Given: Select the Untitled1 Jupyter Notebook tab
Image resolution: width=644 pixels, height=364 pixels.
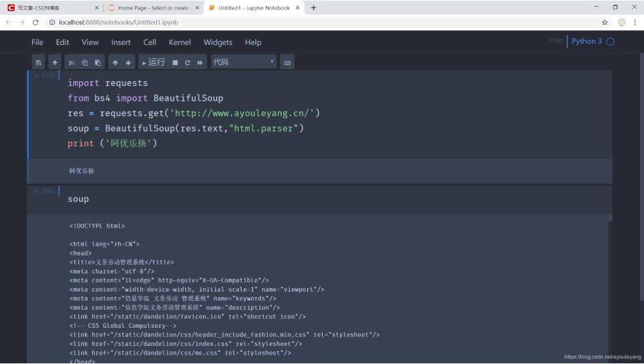Looking at the screenshot, I should click(x=254, y=8).
